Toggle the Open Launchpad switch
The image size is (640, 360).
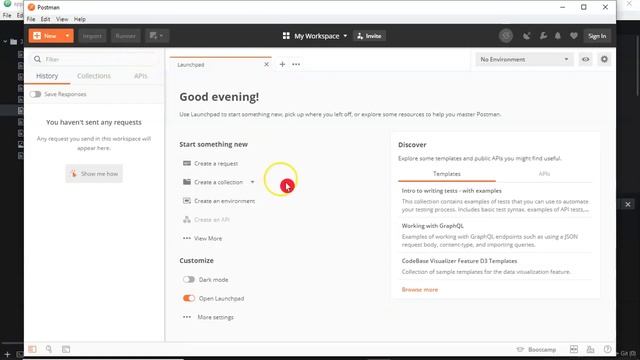(x=189, y=298)
